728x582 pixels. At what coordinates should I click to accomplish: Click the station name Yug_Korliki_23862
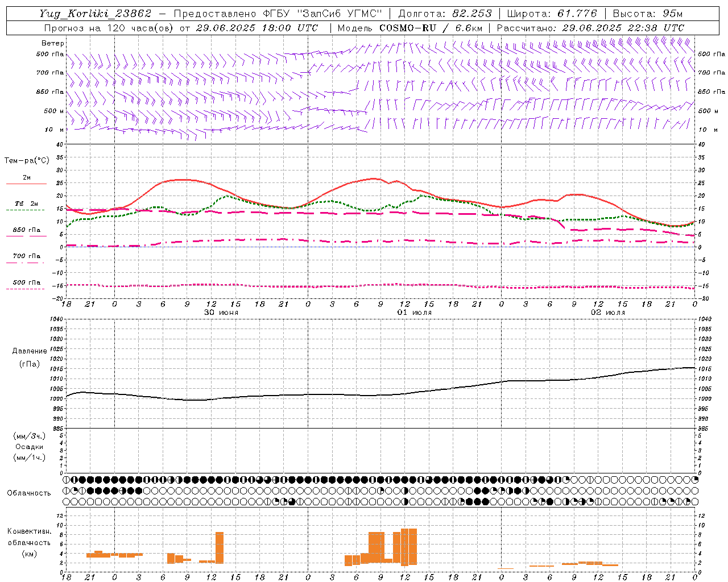coord(96,14)
